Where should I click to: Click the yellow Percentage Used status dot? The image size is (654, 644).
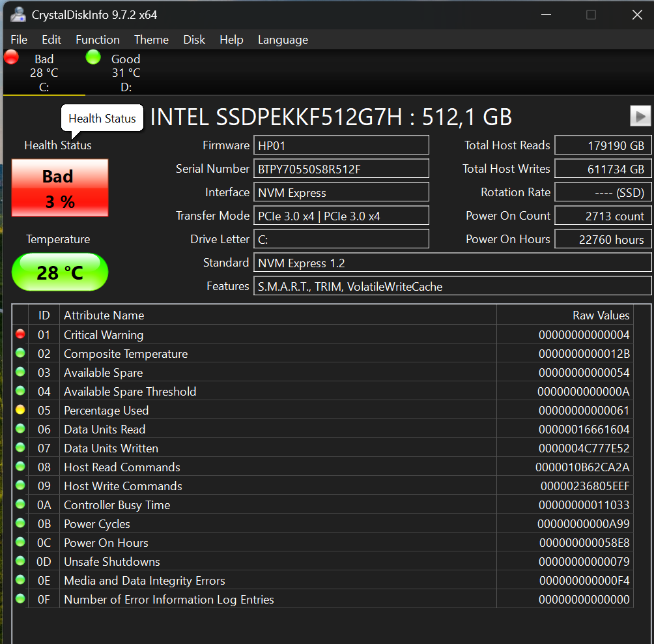click(20, 410)
